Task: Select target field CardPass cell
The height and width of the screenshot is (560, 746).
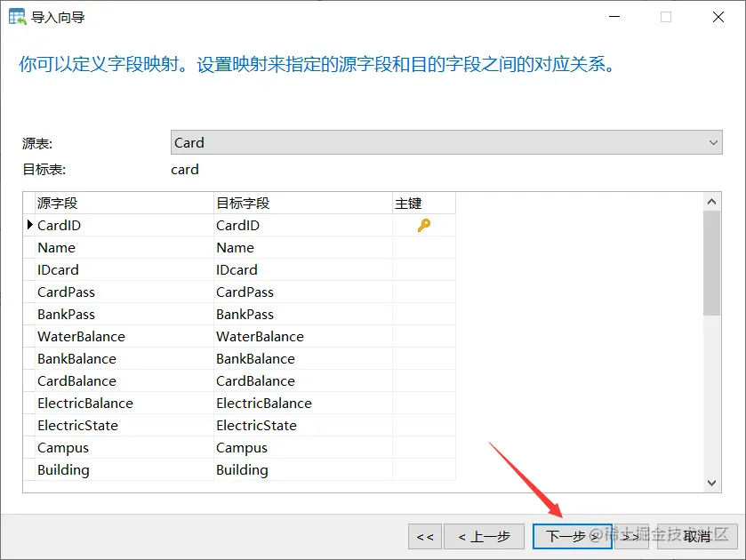Action: point(303,292)
